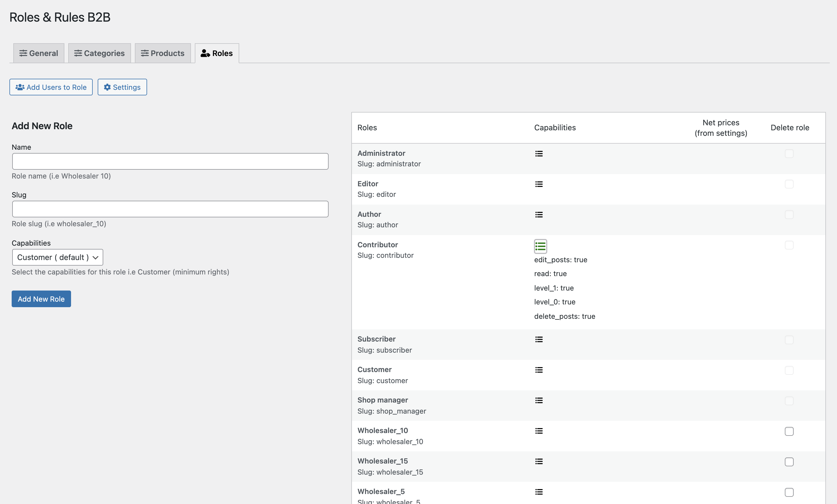Open the Capabilities dropdown Customer (default)
This screenshot has height=504, width=837.
(x=57, y=257)
